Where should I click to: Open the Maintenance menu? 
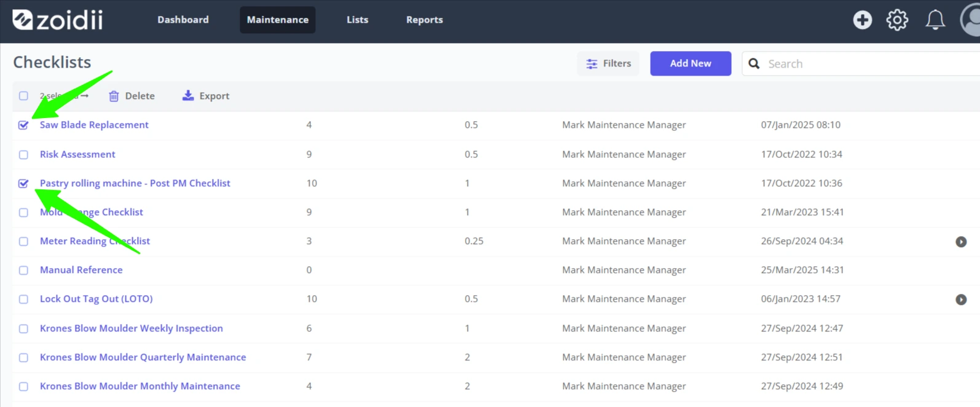(278, 20)
